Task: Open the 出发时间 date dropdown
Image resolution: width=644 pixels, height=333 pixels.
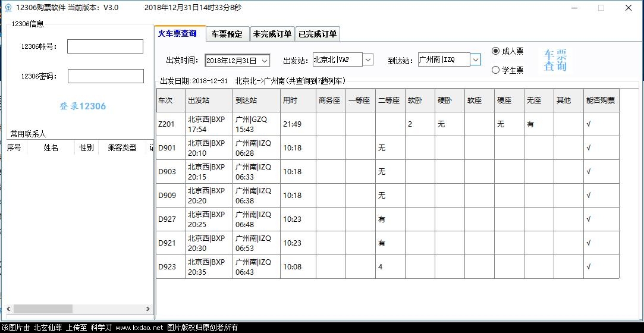Action: coord(265,61)
